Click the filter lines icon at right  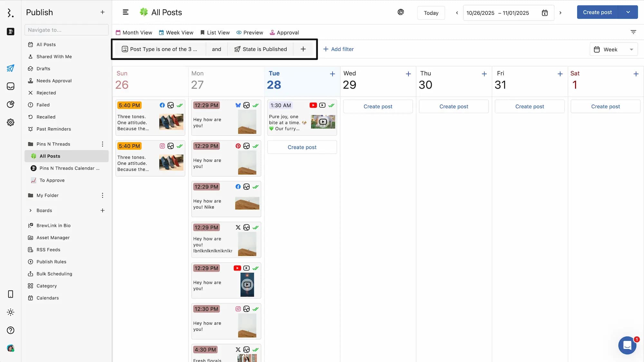[633, 32]
